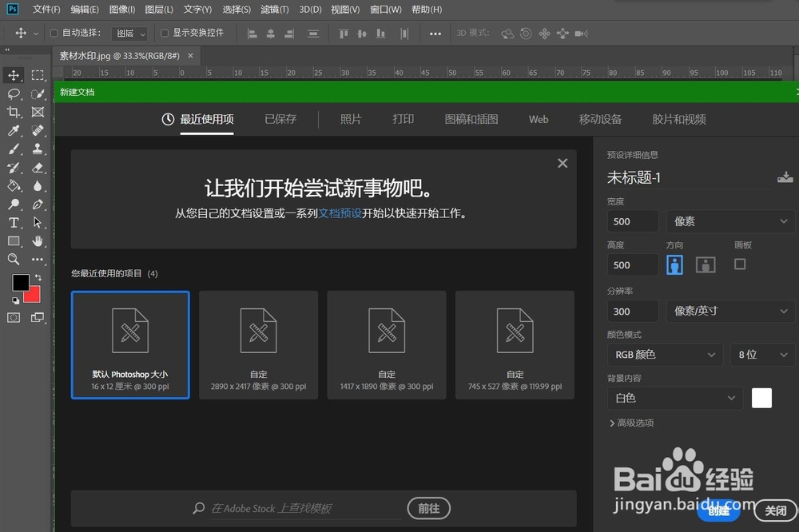Open the 文件(F) menu
Screen dimensions: 799x532
pyautogui.click(x=46, y=10)
